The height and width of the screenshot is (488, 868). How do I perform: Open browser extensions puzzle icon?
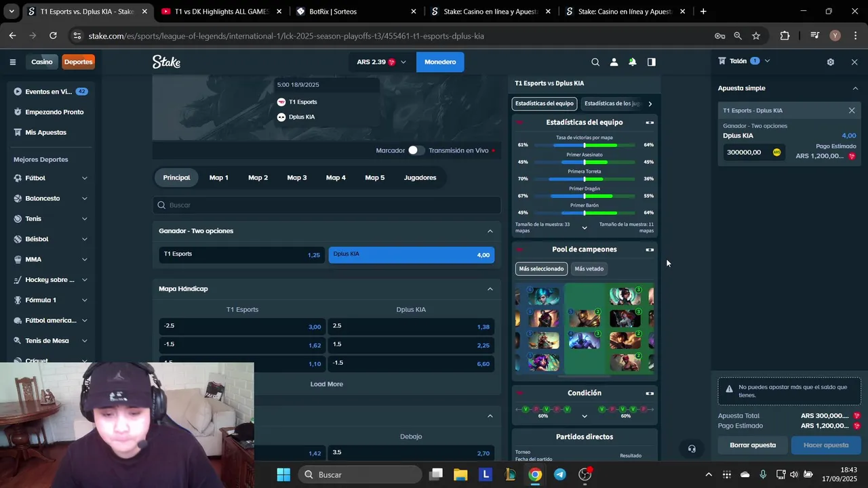click(785, 35)
